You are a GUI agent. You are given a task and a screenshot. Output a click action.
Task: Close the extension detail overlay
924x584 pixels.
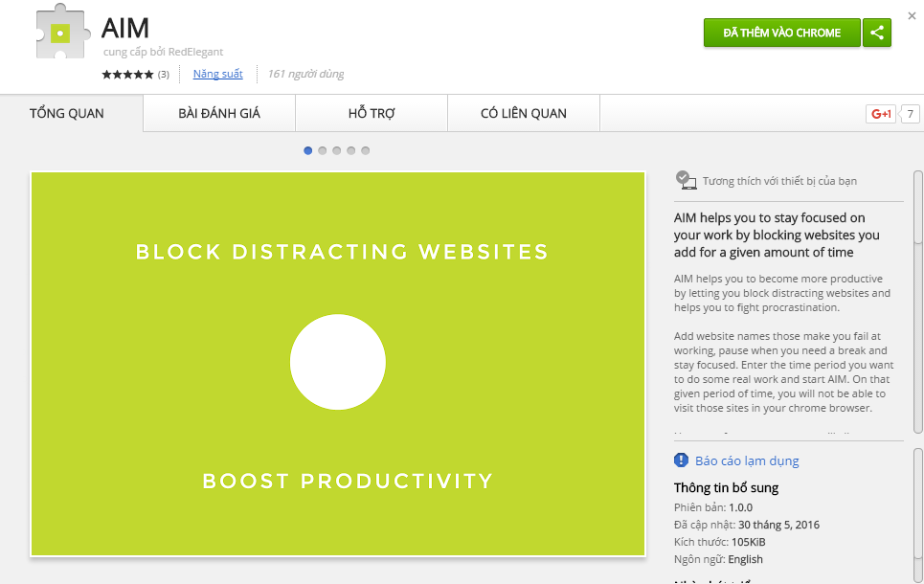pyautogui.click(x=912, y=16)
